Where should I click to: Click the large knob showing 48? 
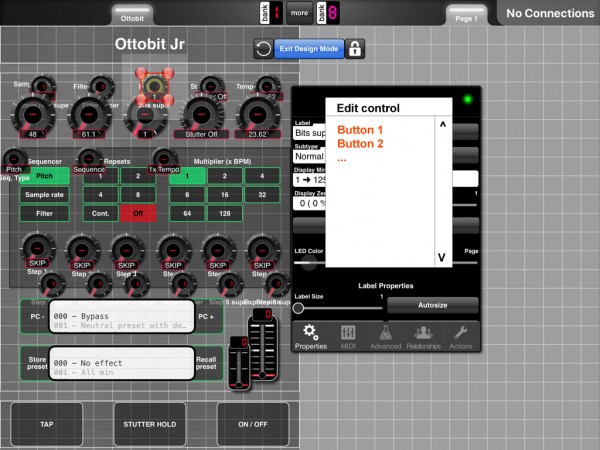coord(33,115)
